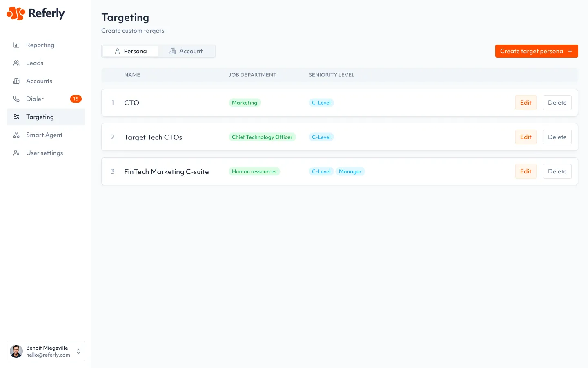This screenshot has width=588, height=368.
Task: Edit the FinTech Marketing C-suite persona
Action: [x=526, y=171]
